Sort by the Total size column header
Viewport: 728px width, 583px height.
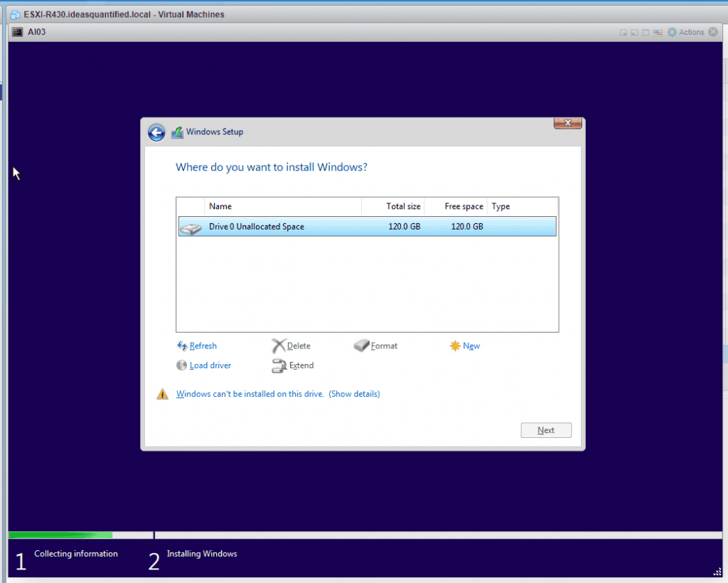392,207
